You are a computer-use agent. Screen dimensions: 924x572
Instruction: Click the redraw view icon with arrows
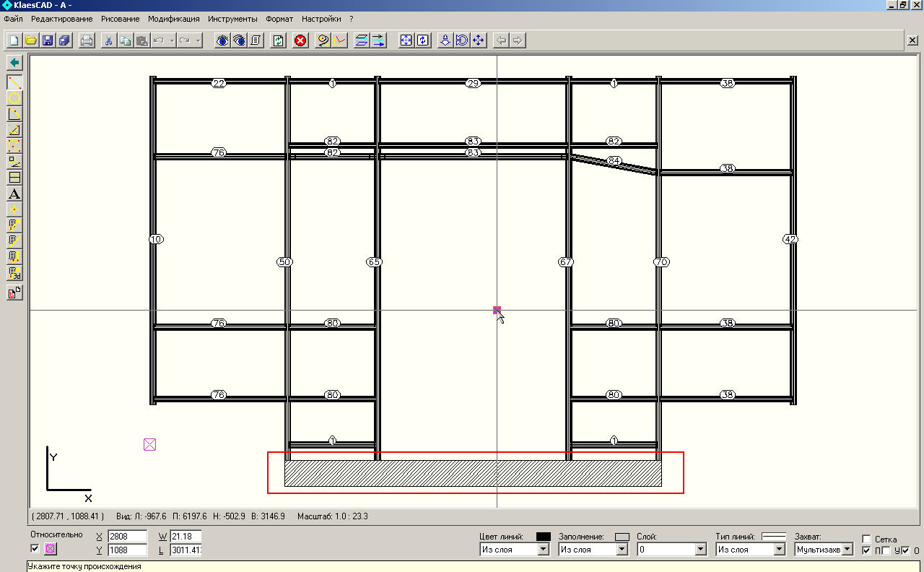pos(423,40)
